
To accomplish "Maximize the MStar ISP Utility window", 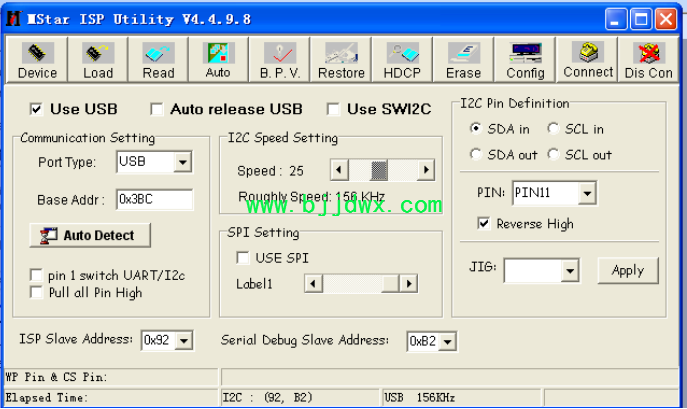I will pos(641,19).
